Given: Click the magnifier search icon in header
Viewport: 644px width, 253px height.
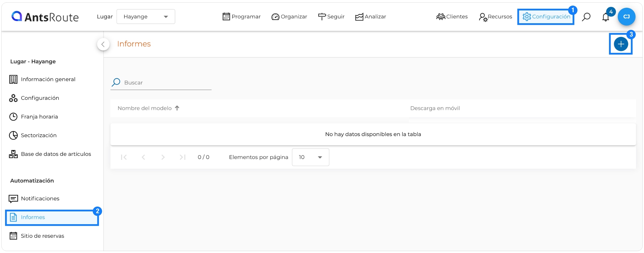Looking at the screenshot, I should [x=586, y=17].
